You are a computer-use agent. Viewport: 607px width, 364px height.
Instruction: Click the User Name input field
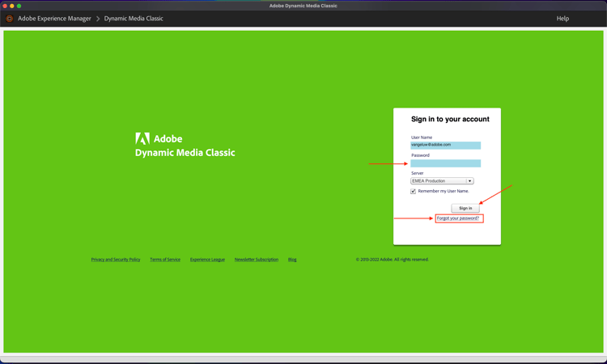446,145
